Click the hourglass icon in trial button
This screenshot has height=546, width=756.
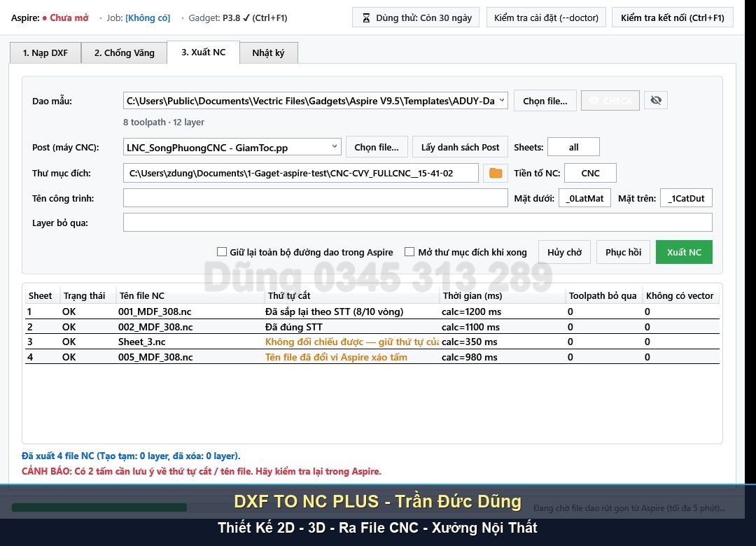pos(366,17)
